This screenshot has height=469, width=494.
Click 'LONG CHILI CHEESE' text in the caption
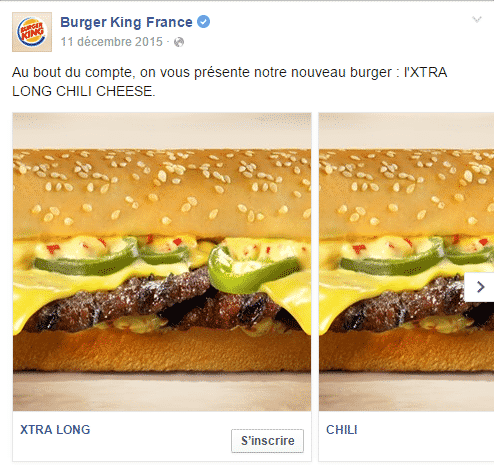[84, 91]
